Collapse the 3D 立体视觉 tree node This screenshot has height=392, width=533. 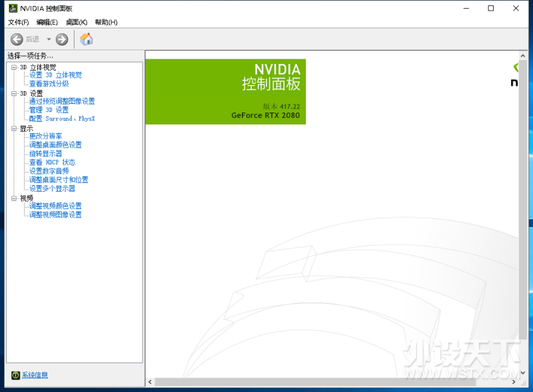point(14,67)
